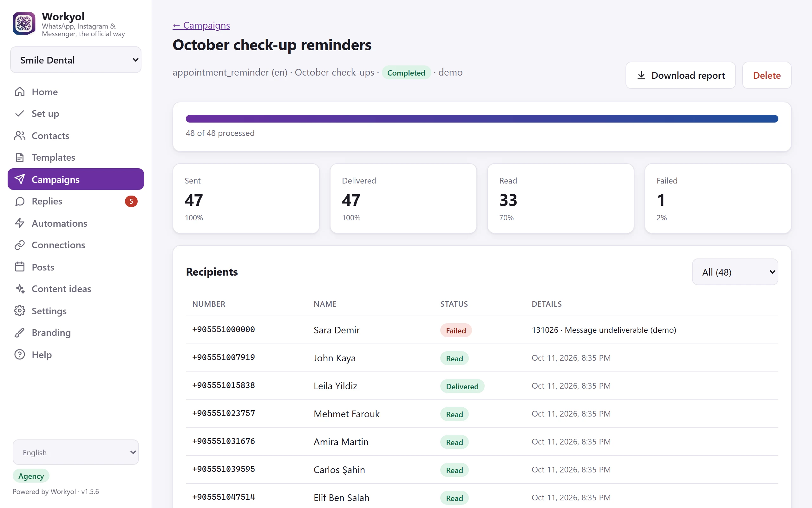
Task: Click the Read stat card showing 33
Action: point(560,198)
